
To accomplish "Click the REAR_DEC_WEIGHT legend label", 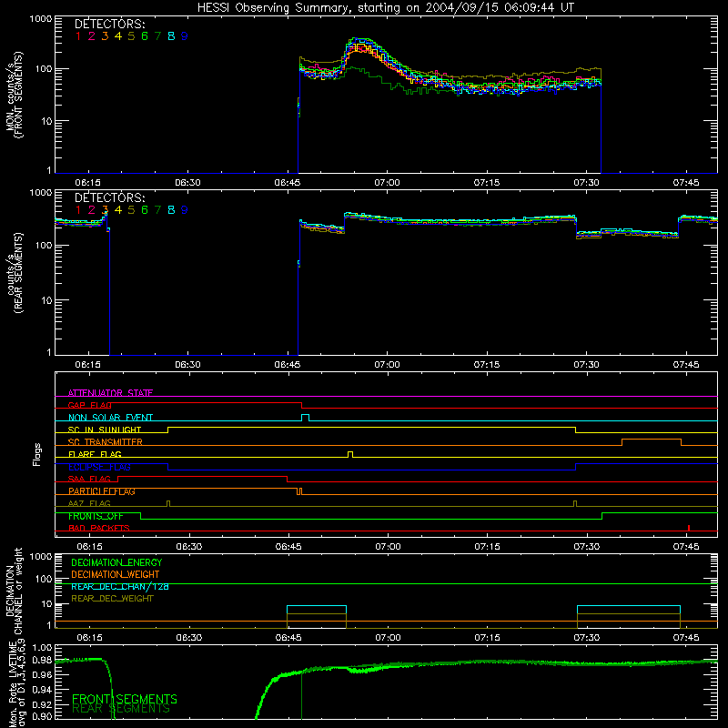I will 112,599.
